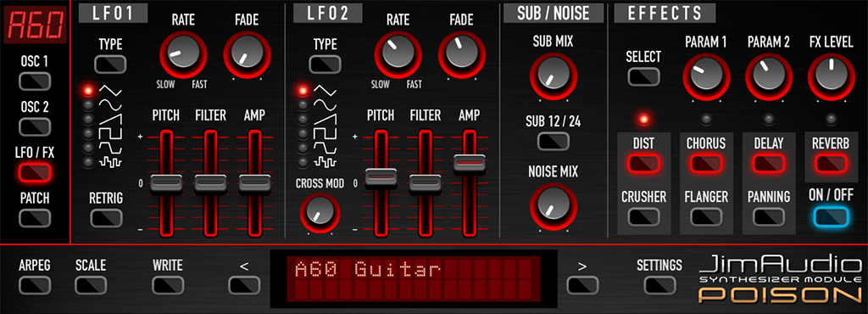The height and width of the screenshot is (314, 868).
Task: Select the sawtooth waveform in LFO 1
Action: [x=110, y=119]
